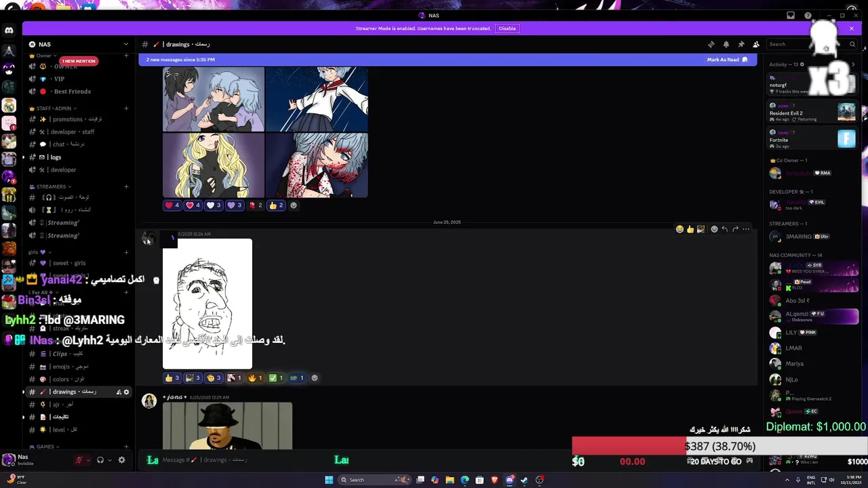Open pinned messages pin icon
This screenshot has width=868, height=488.
[741, 44]
